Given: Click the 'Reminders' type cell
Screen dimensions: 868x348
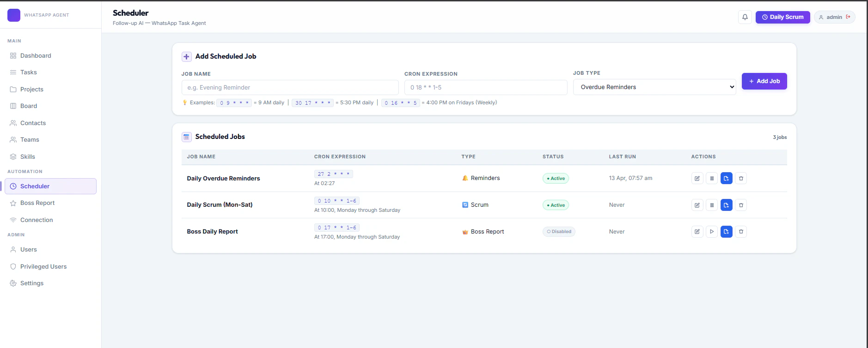Looking at the screenshot, I should 481,178.
